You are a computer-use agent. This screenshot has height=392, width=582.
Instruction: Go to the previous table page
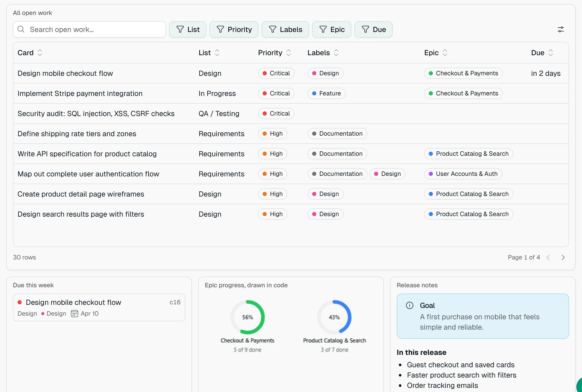coord(548,257)
